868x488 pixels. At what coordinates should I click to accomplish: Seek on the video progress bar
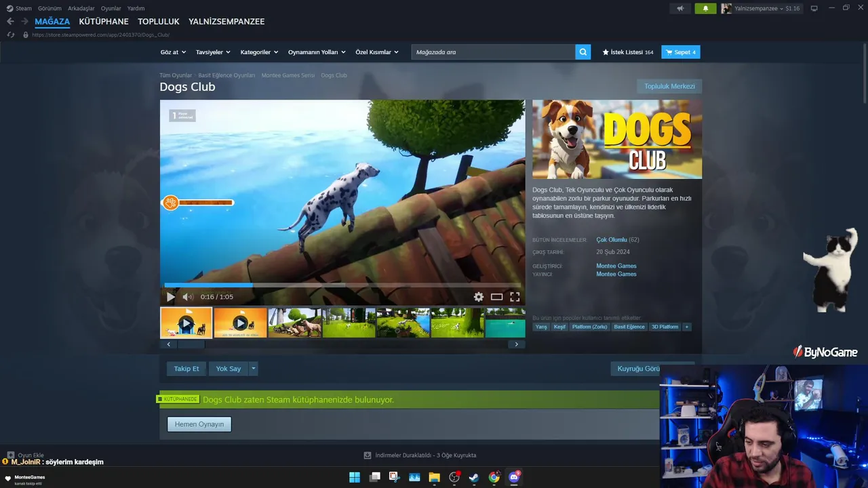tap(342, 285)
